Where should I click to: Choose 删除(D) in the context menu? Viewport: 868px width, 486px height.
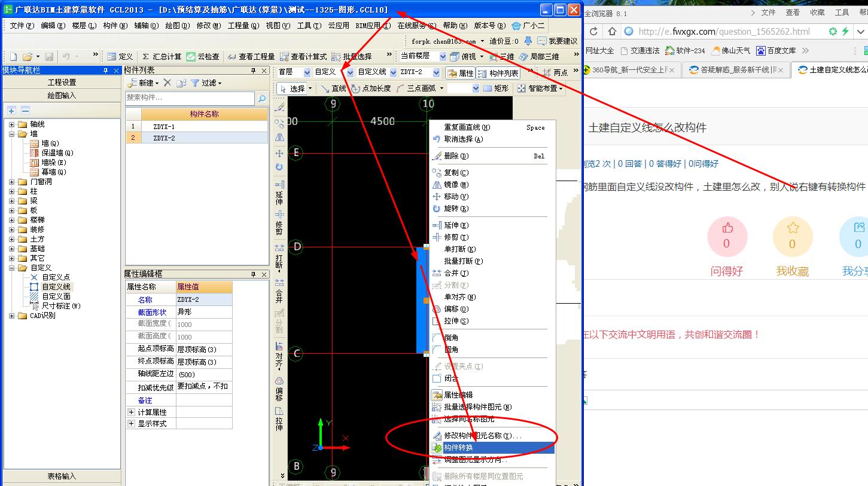point(492,156)
